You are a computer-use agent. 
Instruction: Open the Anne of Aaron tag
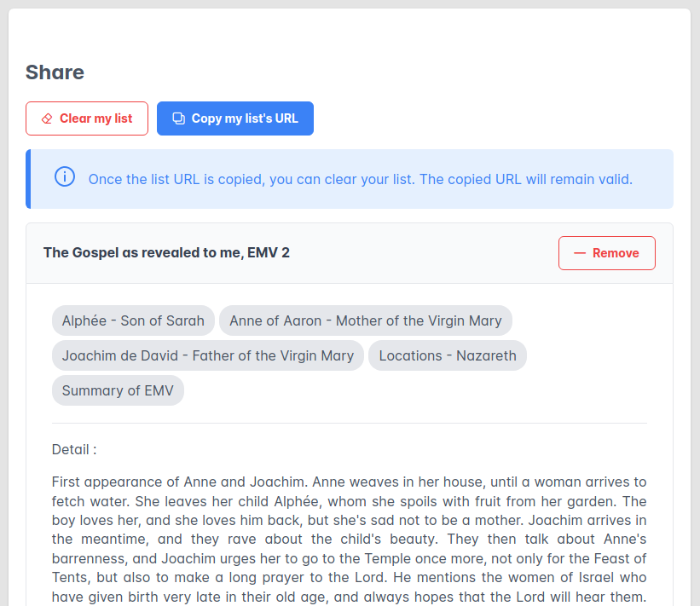point(365,320)
